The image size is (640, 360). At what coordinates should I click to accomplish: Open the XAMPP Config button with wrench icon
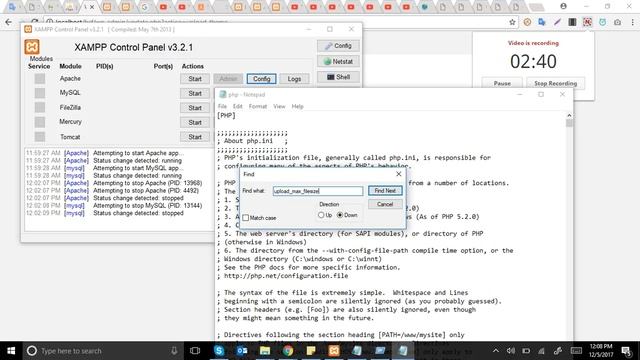(x=338, y=46)
